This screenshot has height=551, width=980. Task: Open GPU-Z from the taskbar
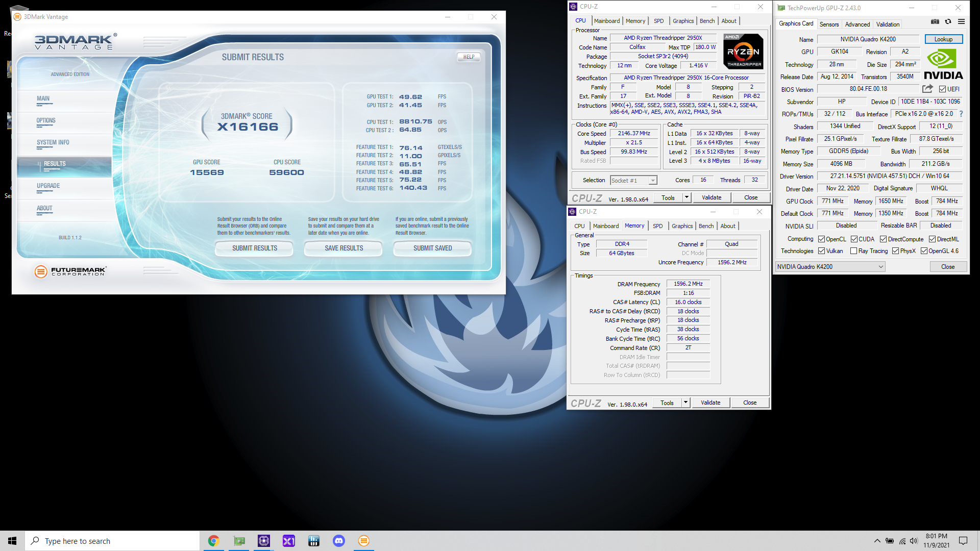[239, 541]
